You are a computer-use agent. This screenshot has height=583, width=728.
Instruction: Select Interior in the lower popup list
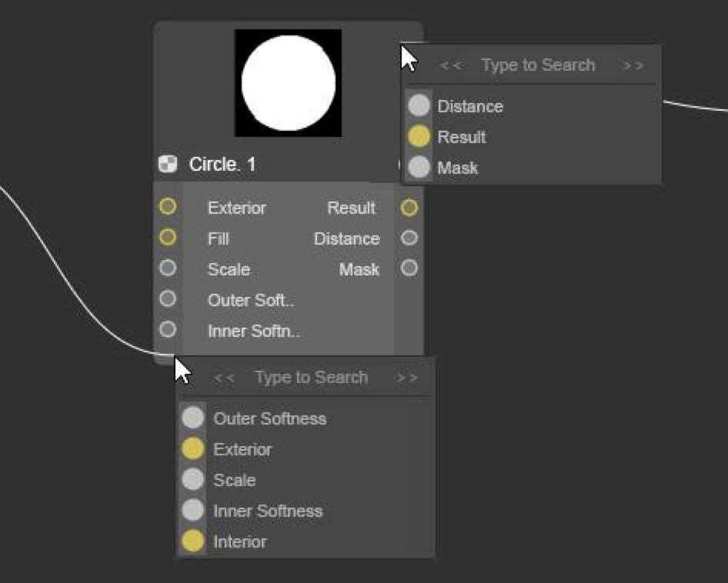coord(239,541)
